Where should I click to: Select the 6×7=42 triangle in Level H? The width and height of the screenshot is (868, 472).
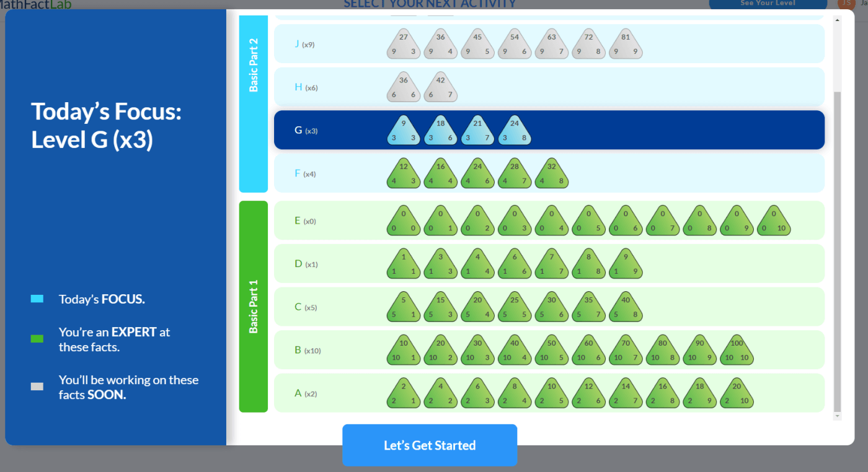pos(440,87)
